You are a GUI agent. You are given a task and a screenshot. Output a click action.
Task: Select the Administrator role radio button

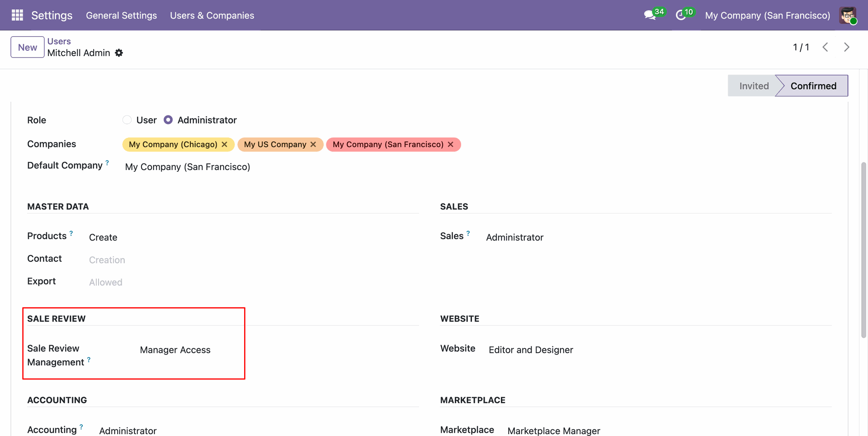[x=168, y=120]
